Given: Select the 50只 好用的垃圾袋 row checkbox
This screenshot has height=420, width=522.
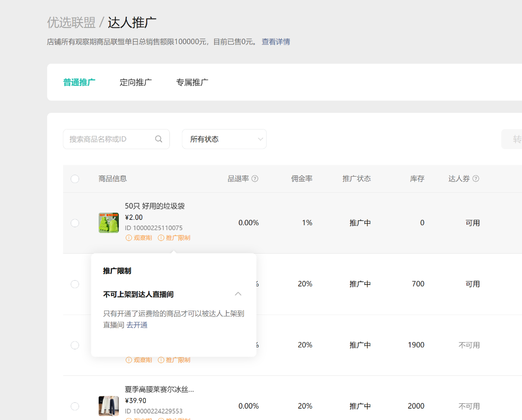Looking at the screenshot, I should [75, 223].
